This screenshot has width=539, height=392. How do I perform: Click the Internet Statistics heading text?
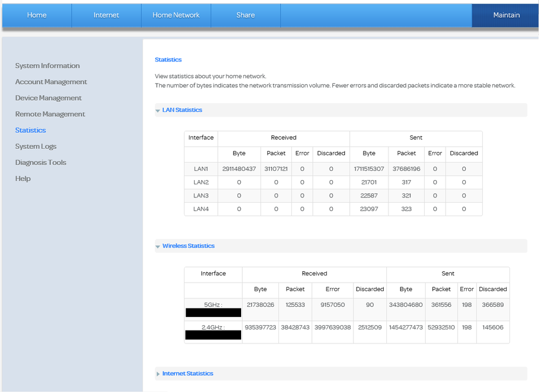coord(188,374)
